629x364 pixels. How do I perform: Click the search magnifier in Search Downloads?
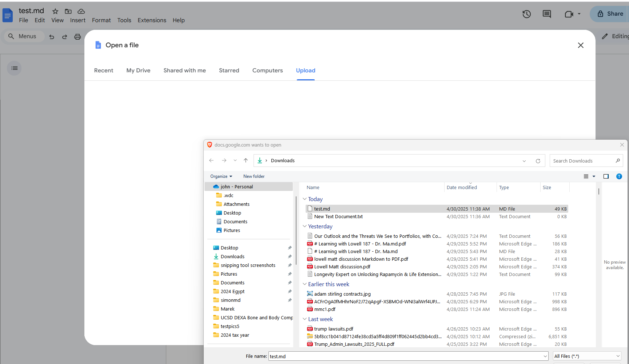point(618,160)
